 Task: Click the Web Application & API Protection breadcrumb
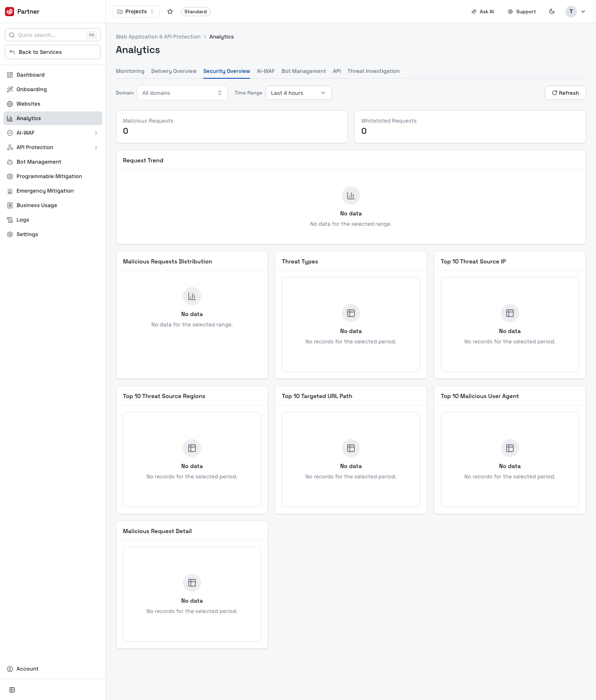pyautogui.click(x=158, y=37)
